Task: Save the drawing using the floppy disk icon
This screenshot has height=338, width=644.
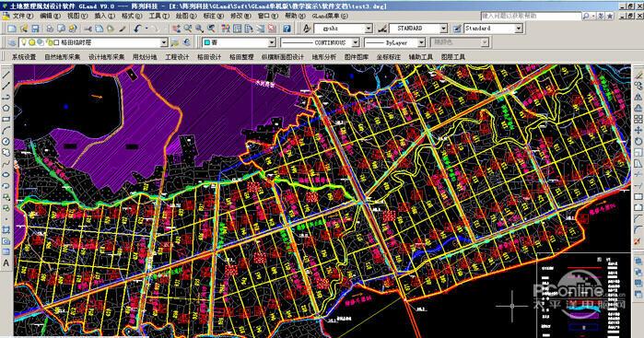Action: point(35,29)
